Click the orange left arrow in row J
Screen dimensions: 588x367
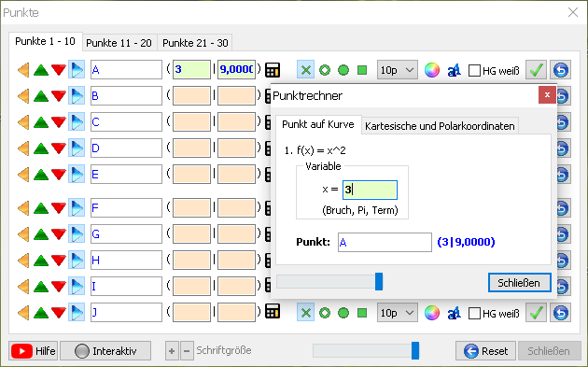point(23,313)
